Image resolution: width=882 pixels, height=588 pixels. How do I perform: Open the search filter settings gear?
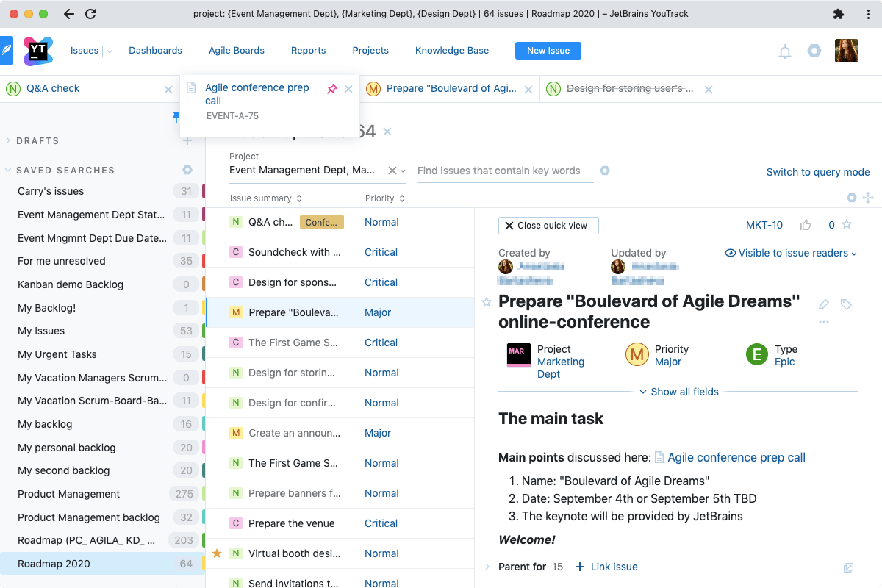pyautogui.click(x=605, y=170)
